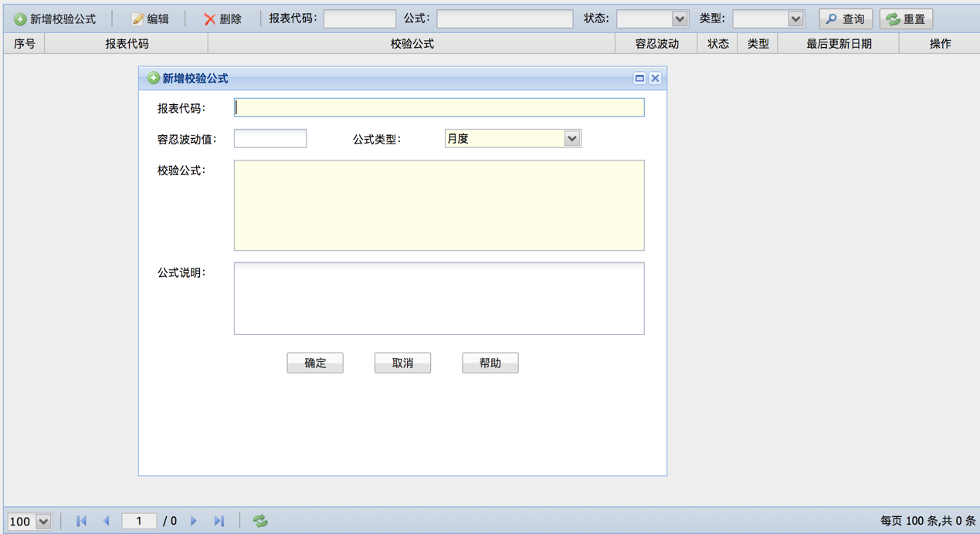
Task: Click the 查询 search button
Action: tap(846, 19)
